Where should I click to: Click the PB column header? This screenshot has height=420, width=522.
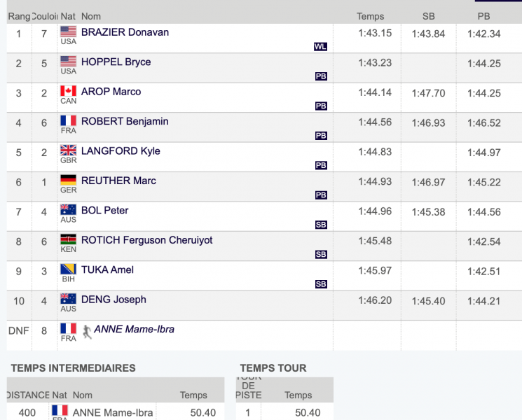(483, 16)
